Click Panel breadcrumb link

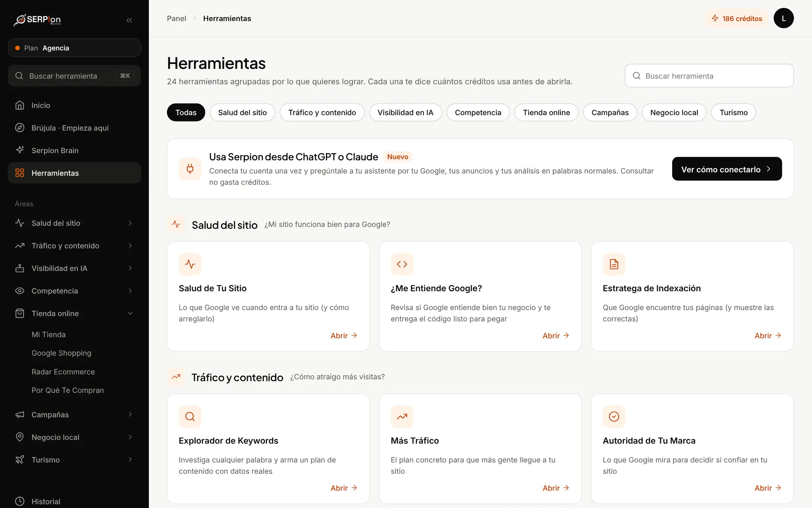coord(176,18)
